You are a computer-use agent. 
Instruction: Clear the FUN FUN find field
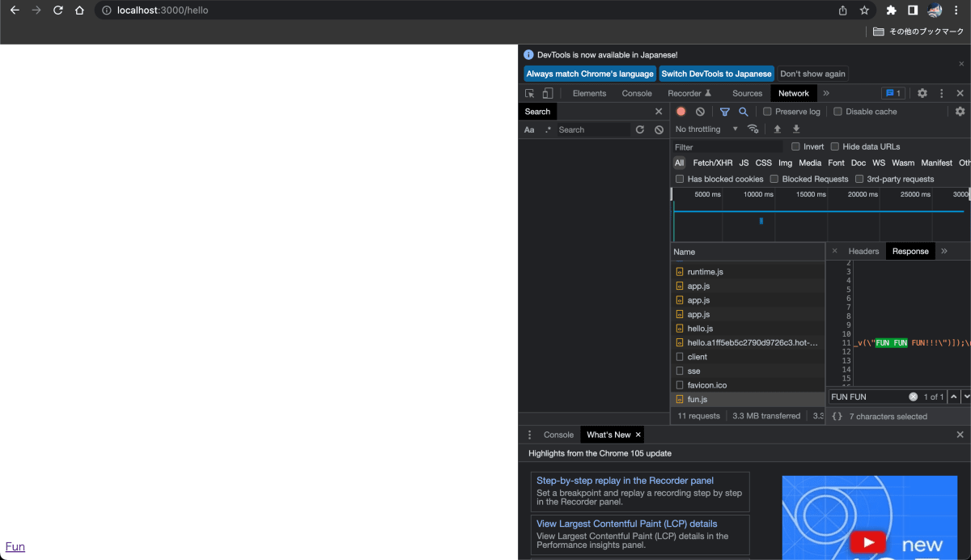click(914, 397)
